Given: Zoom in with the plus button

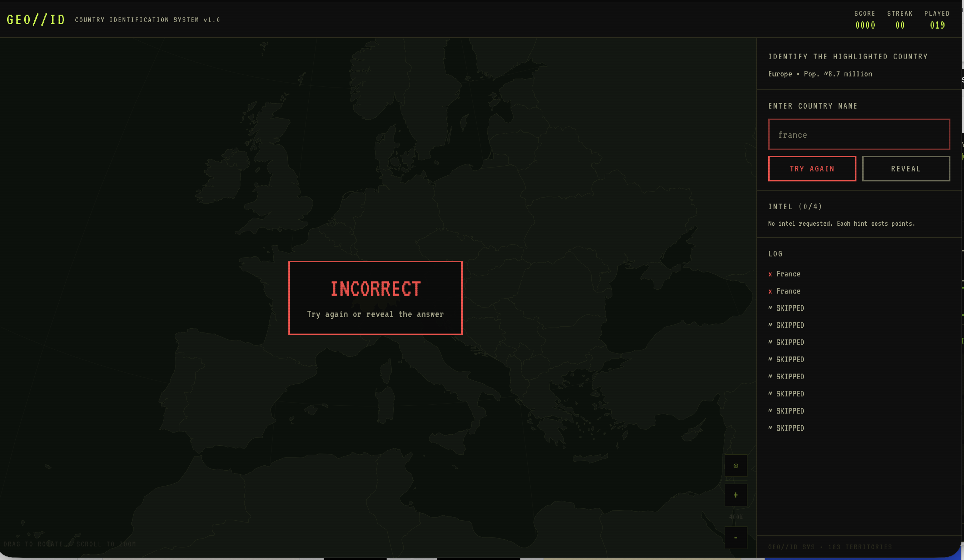Looking at the screenshot, I should point(736,495).
